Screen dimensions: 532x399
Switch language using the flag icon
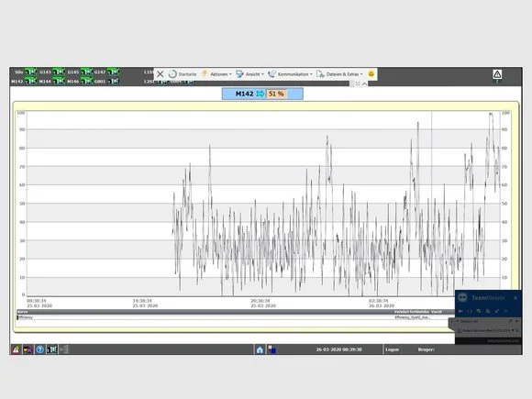click(28, 349)
